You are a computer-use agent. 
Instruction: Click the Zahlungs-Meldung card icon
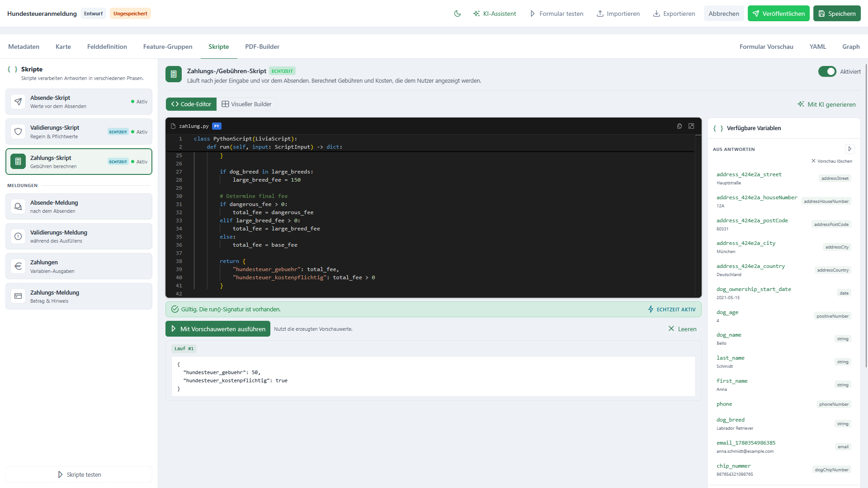coord(18,296)
